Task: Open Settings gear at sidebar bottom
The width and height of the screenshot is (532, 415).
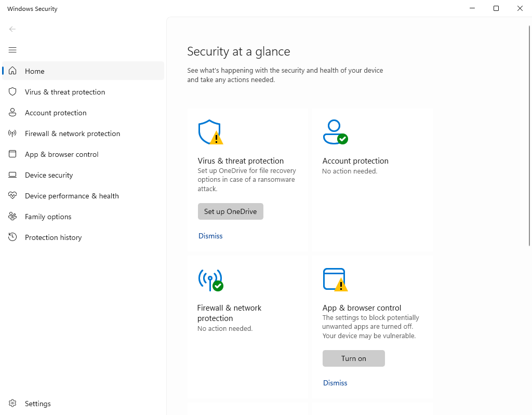Action: coord(13,404)
